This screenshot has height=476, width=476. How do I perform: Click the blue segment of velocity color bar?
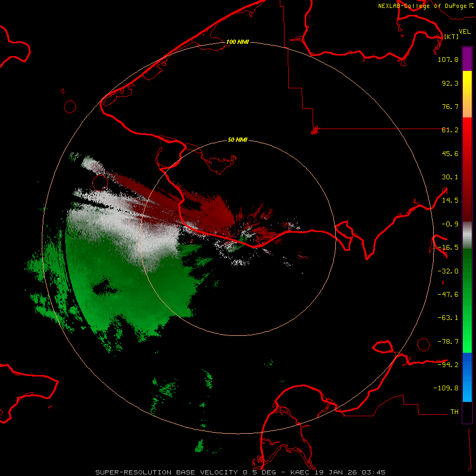click(467, 377)
